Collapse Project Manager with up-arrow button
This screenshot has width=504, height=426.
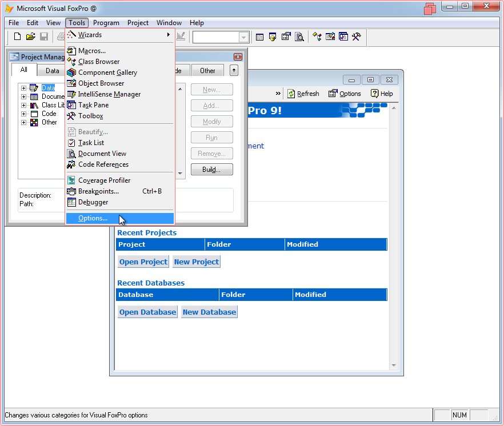click(x=234, y=70)
